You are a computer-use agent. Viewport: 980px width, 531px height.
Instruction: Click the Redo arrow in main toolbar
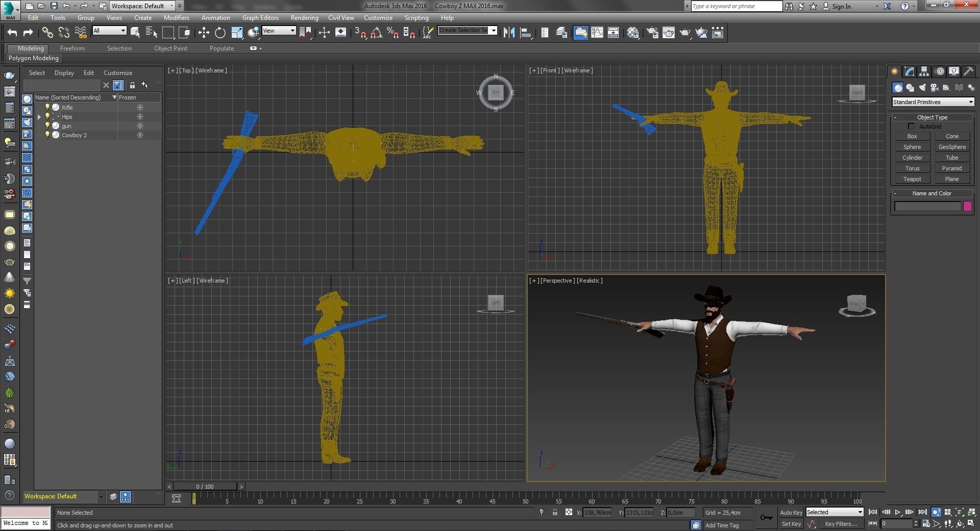28,33
